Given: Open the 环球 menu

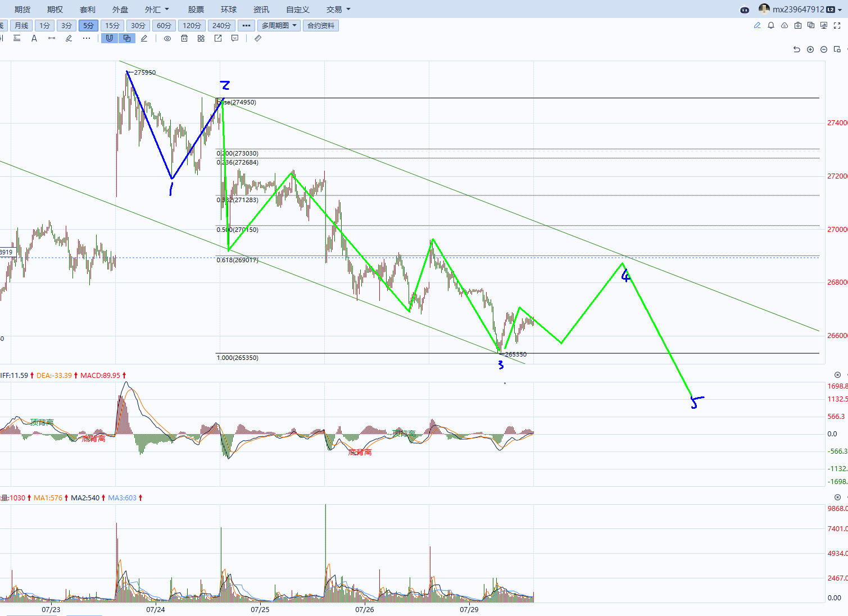Looking at the screenshot, I should (x=229, y=10).
